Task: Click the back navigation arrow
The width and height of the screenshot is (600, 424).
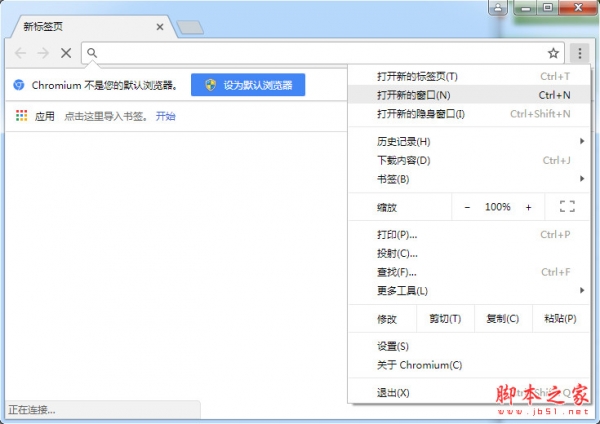Action: tap(19, 53)
